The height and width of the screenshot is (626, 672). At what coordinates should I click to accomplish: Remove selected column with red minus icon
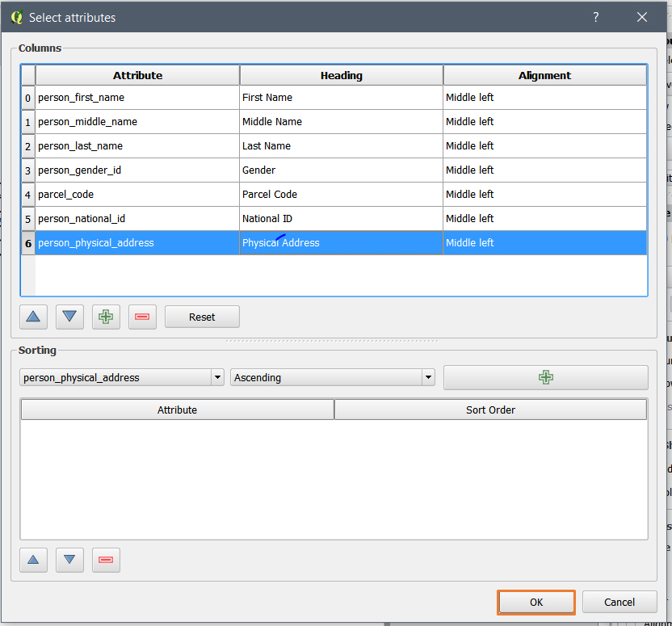pos(142,317)
